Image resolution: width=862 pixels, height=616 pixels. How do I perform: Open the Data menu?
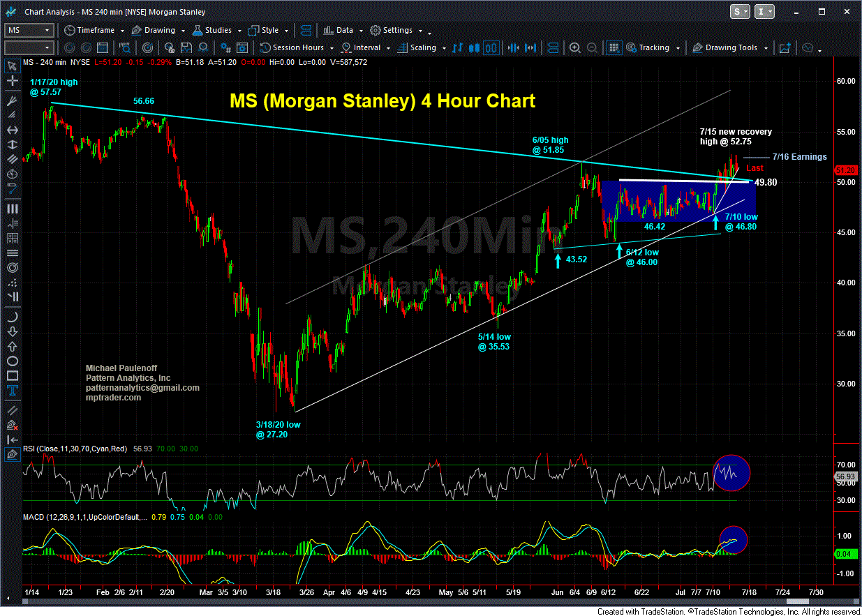pyautogui.click(x=339, y=30)
